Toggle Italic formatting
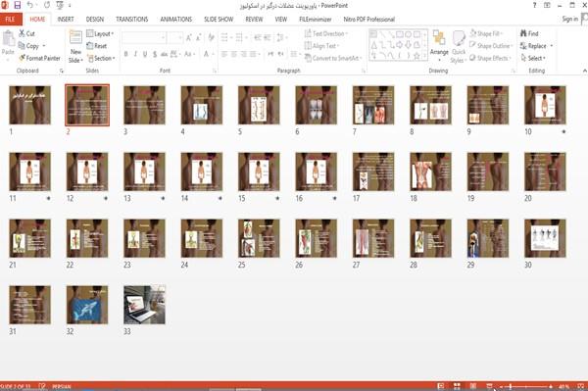The height and width of the screenshot is (391, 588). (x=135, y=54)
